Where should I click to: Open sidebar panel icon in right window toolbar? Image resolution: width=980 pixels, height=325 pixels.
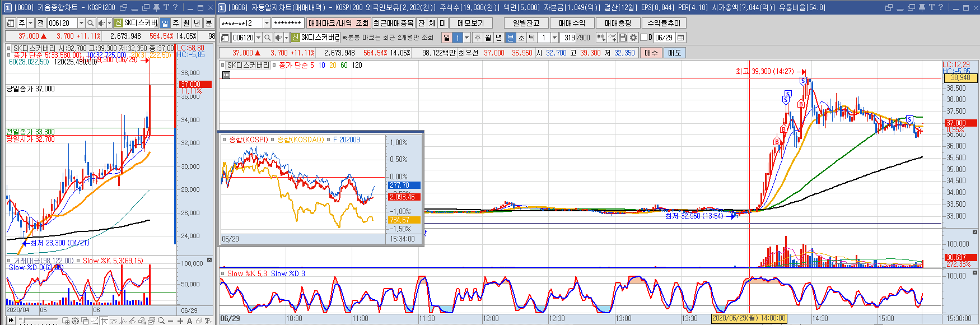(225, 38)
